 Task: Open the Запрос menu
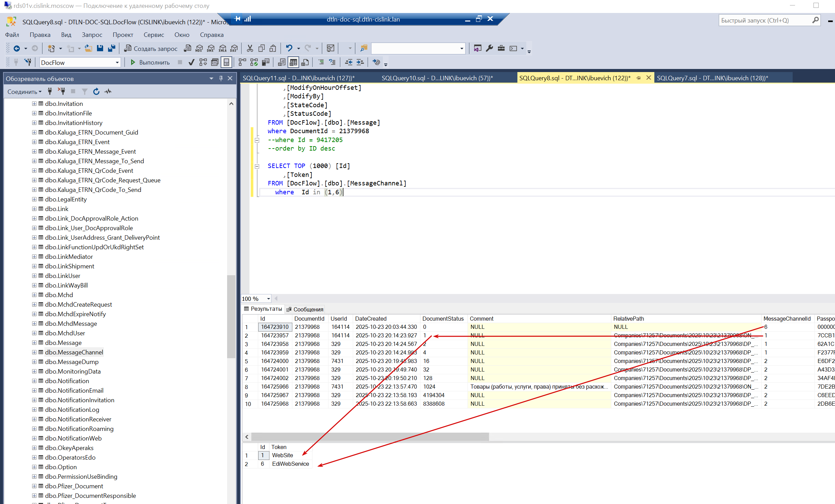[92, 35]
